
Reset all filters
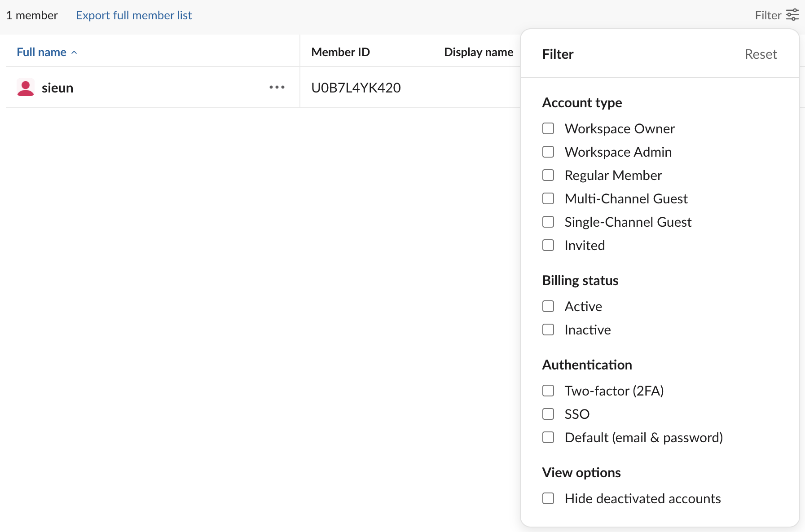coord(761,54)
